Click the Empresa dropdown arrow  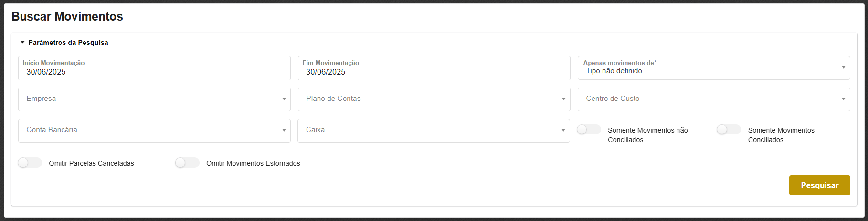pos(284,99)
